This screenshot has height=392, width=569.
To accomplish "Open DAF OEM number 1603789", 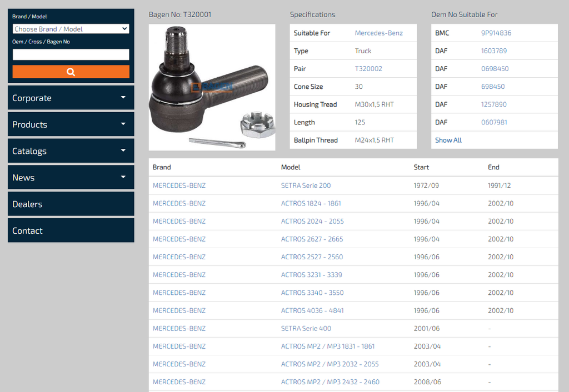I will [x=494, y=51].
